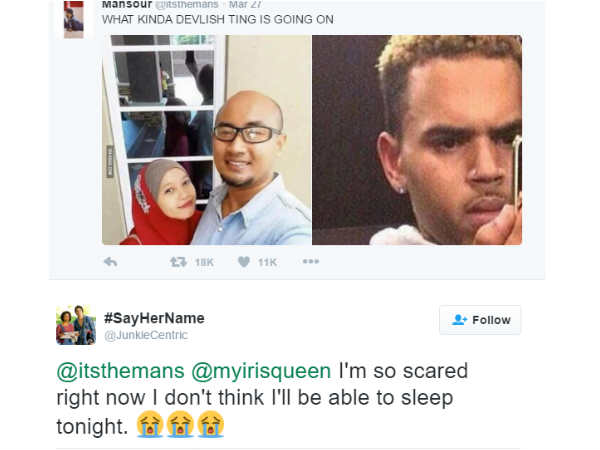Click the #SayHerName display name
This screenshot has height=450, width=600.
154,318
